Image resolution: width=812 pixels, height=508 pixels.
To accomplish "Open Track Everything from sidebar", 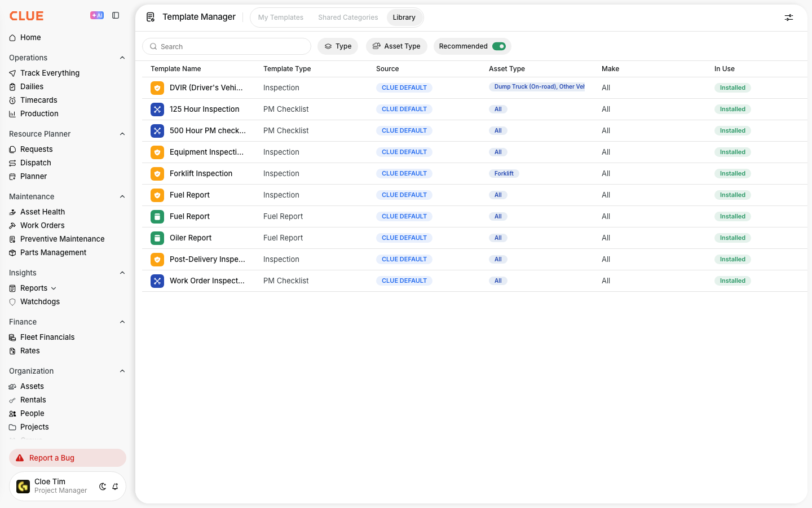I will [50, 73].
